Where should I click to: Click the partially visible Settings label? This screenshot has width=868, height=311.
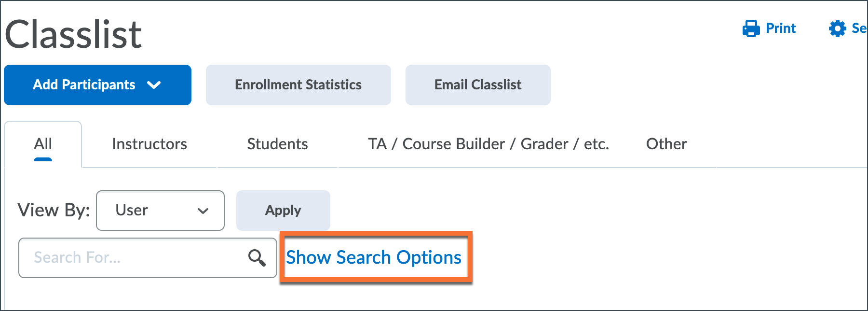(x=859, y=28)
